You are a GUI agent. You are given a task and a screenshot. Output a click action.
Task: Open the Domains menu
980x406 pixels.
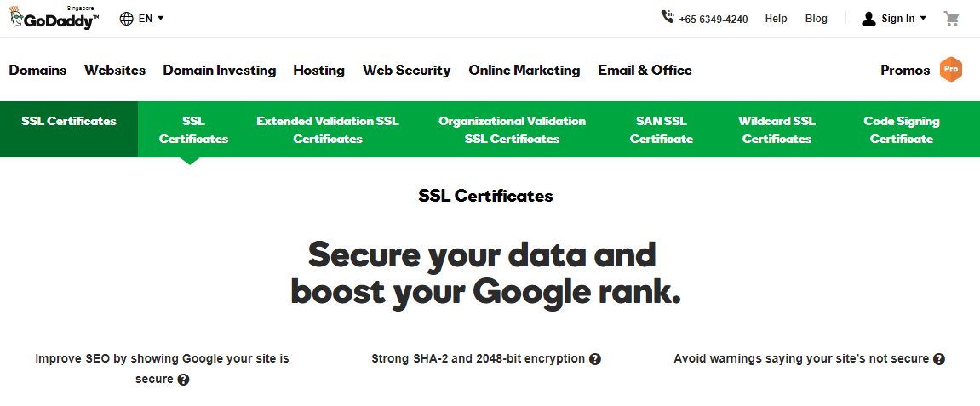pos(37,71)
